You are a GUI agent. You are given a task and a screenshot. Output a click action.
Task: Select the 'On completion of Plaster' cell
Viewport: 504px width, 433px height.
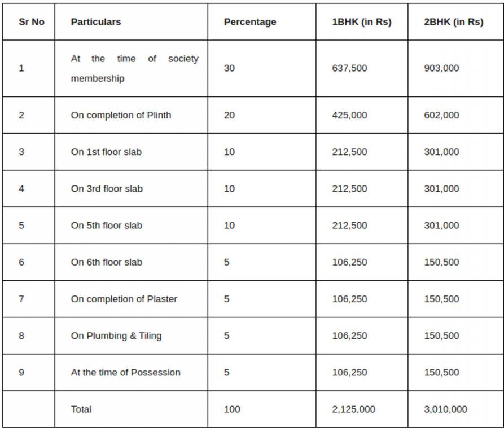tap(131, 299)
